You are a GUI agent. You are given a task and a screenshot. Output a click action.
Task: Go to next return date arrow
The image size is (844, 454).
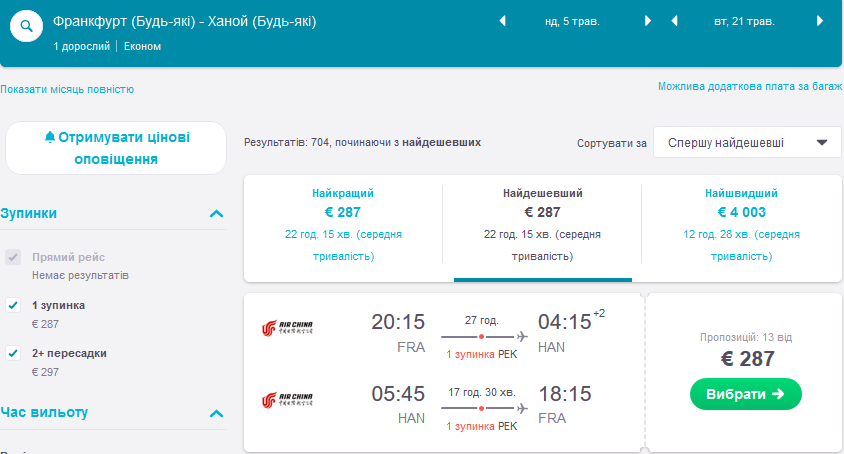tap(820, 20)
